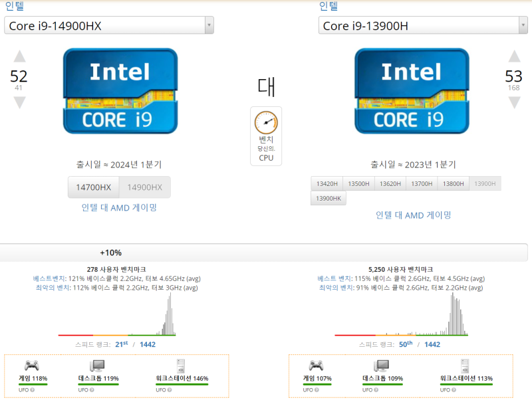The height and width of the screenshot is (400, 532).
Task: Click UFO help icon under 데스크톱 109%
Action: click(x=376, y=390)
